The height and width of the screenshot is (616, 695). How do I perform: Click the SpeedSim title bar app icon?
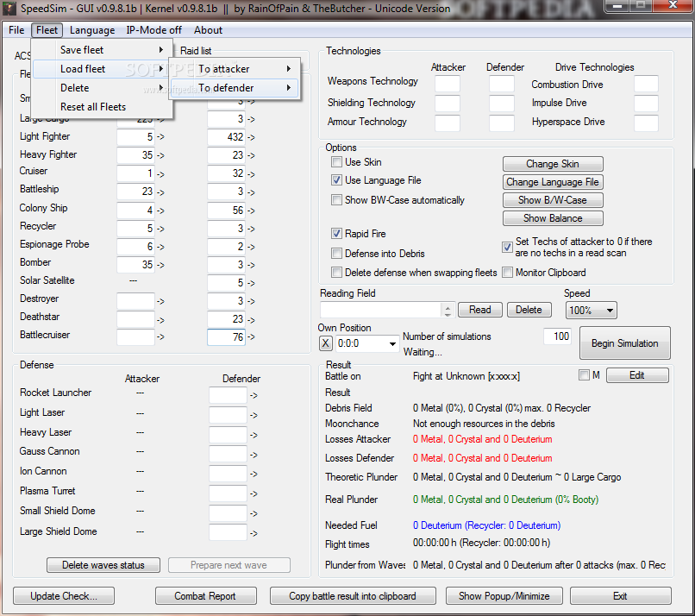[x=9, y=9]
